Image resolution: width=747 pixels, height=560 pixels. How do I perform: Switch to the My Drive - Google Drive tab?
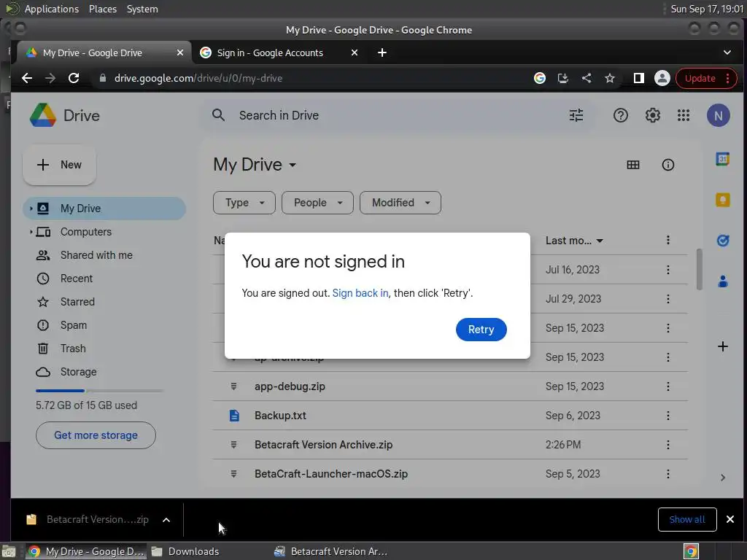coord(102,52)
